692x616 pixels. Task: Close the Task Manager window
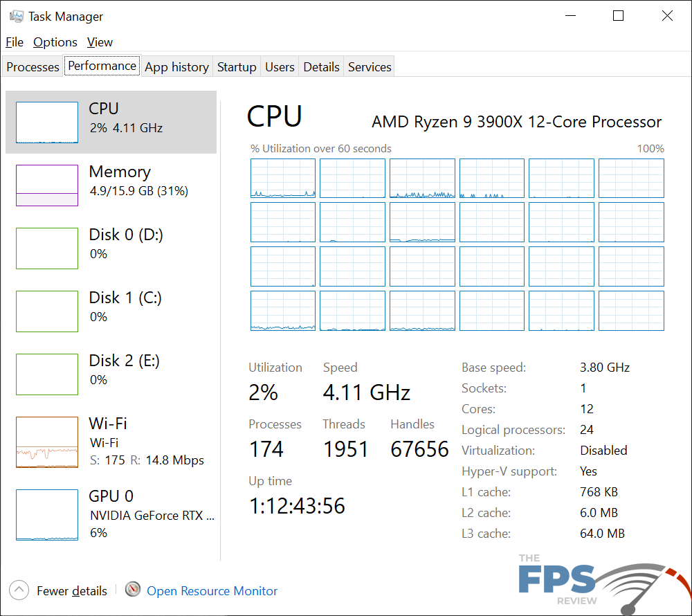667,16
